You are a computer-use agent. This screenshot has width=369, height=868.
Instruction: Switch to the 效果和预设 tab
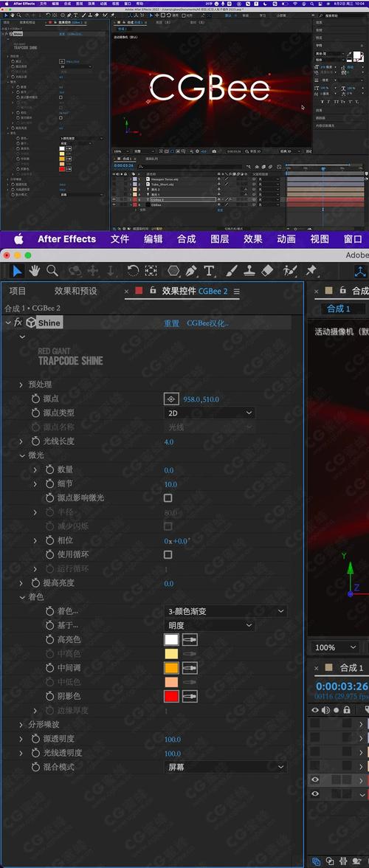(76, 291)
